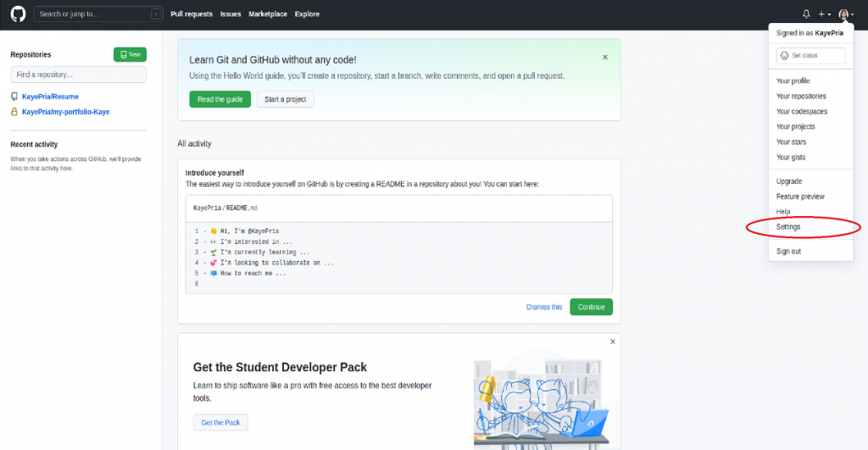This screenshot has width=868, height=450.
Task: Click the lock icon beside my-portfolio-Kaye
Action: coord(14,112)
